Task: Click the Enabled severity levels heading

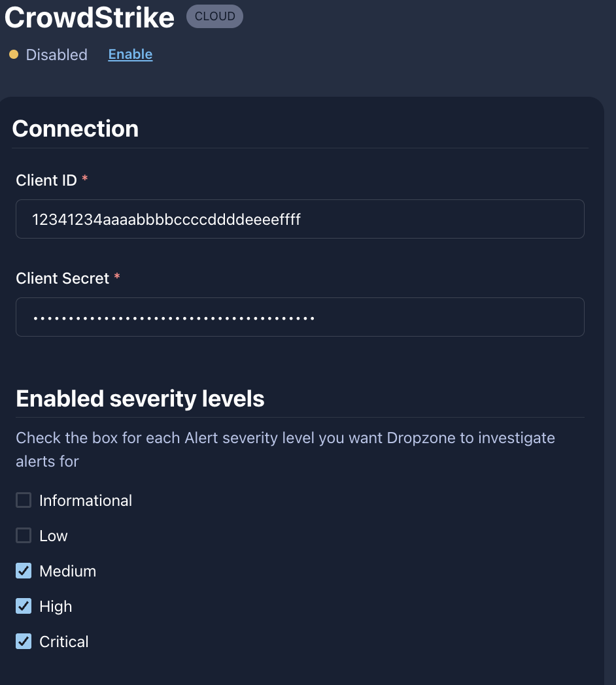Action: [x=140, y=399]
